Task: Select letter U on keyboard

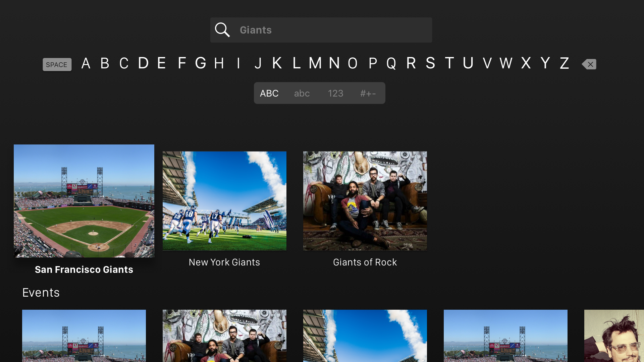Action: (x=468, y=63)
